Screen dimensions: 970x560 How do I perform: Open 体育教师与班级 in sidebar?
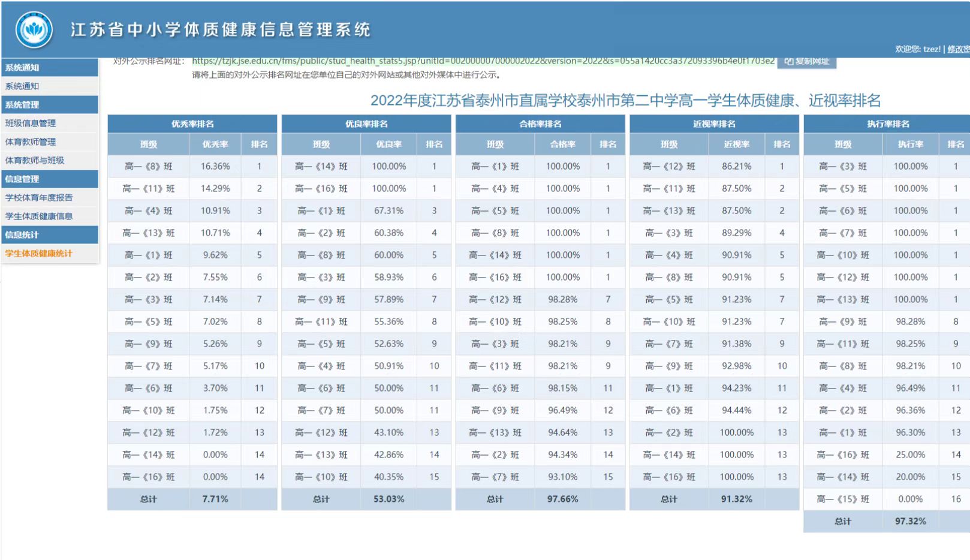pyautogui.click(x=50, y=161)
